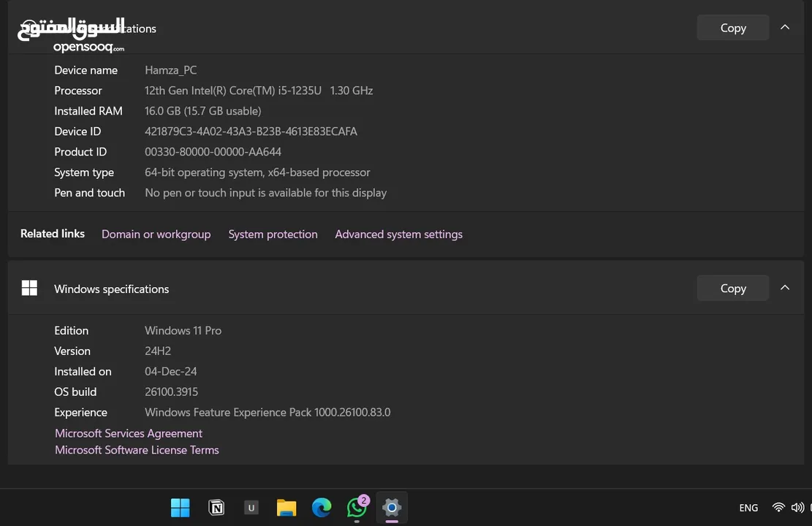Select the device name Hamza_PC
812x526 pixels.
tap(171, 70)
